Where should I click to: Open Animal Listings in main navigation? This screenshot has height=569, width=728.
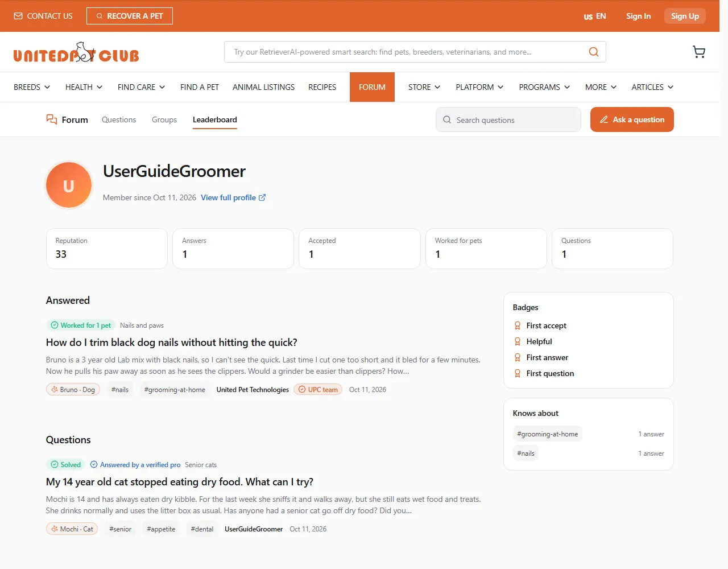(263, 87)
